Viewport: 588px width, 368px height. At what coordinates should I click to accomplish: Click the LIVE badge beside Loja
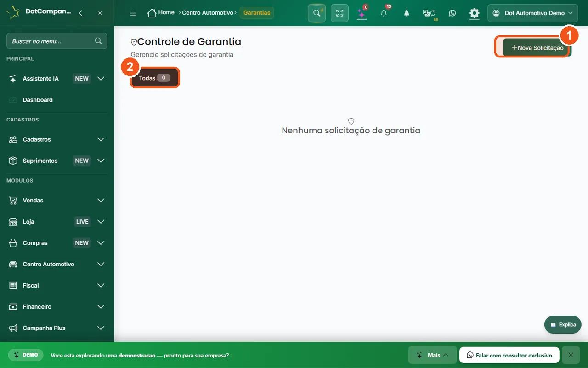[82, 222]
